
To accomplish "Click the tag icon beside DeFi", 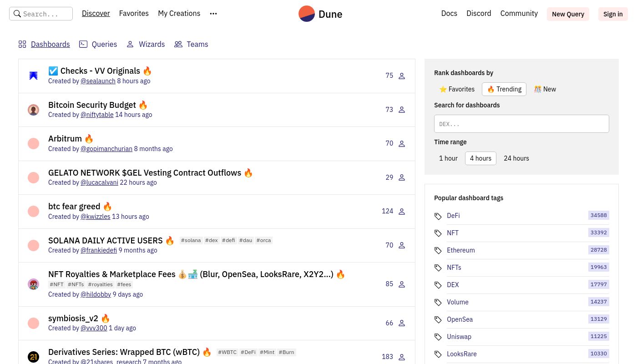I will coord(438,216).
